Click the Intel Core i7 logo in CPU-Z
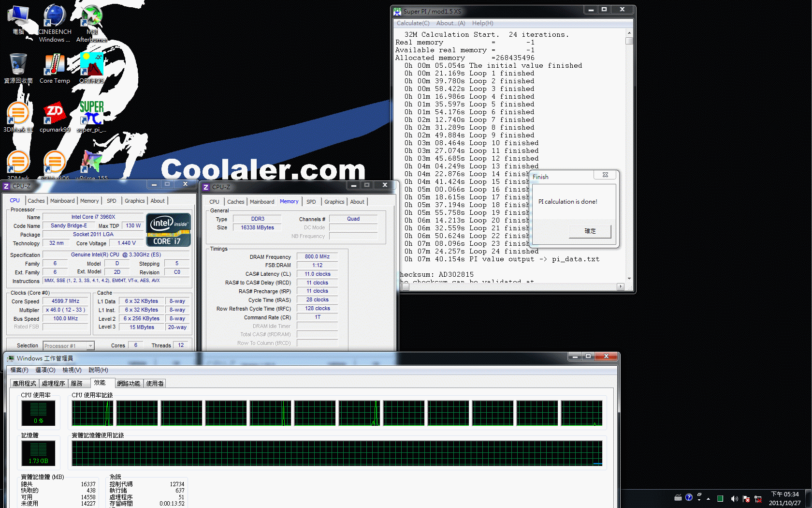 [x=168, y=230]
